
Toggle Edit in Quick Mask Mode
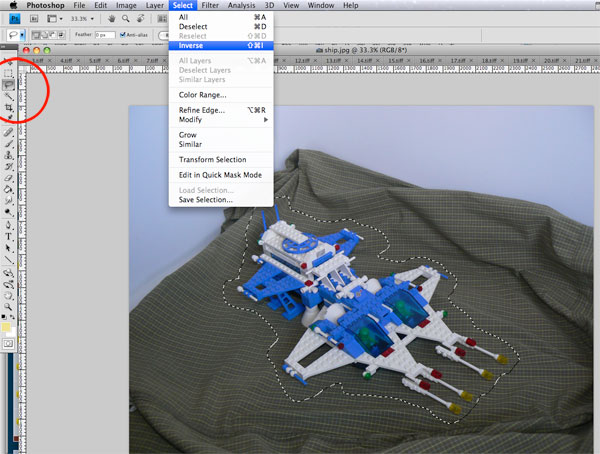click(220, 175)
